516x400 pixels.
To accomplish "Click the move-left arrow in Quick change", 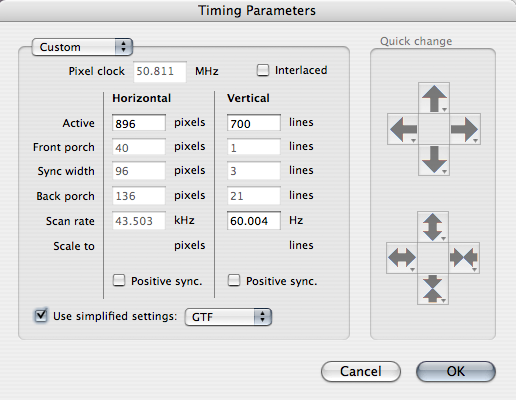I will point(403,129).
